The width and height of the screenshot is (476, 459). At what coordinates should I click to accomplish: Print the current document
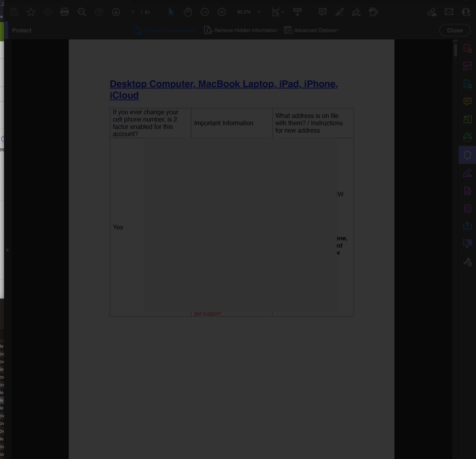coord(64,12)
